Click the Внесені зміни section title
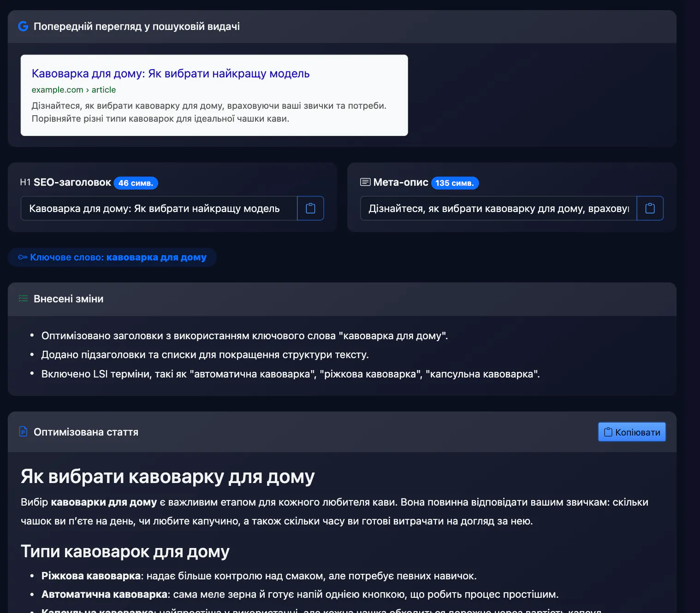 (68, 299)
